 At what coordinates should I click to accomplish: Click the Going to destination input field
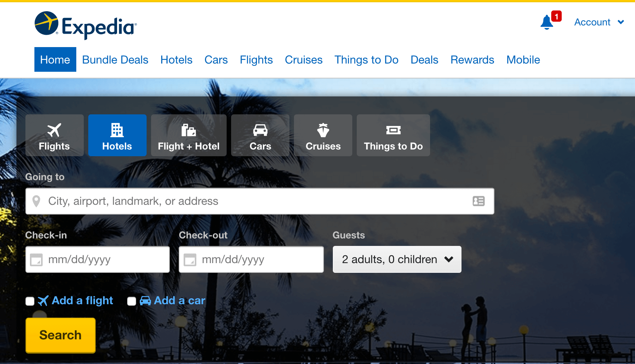click(254, 201)
